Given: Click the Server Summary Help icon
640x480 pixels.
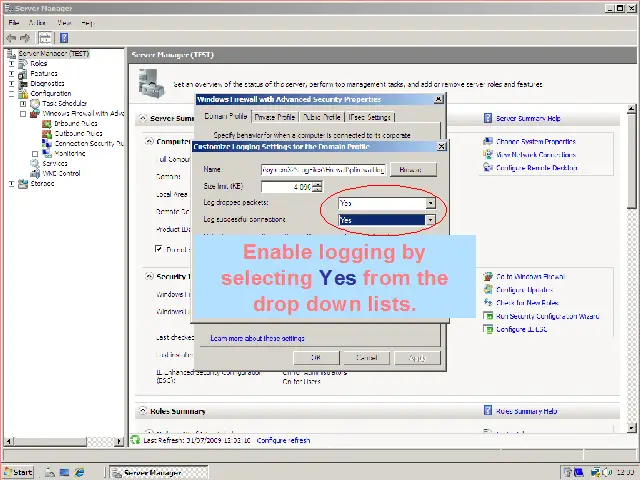Looking at the screenshot, I should coord(488,118).
